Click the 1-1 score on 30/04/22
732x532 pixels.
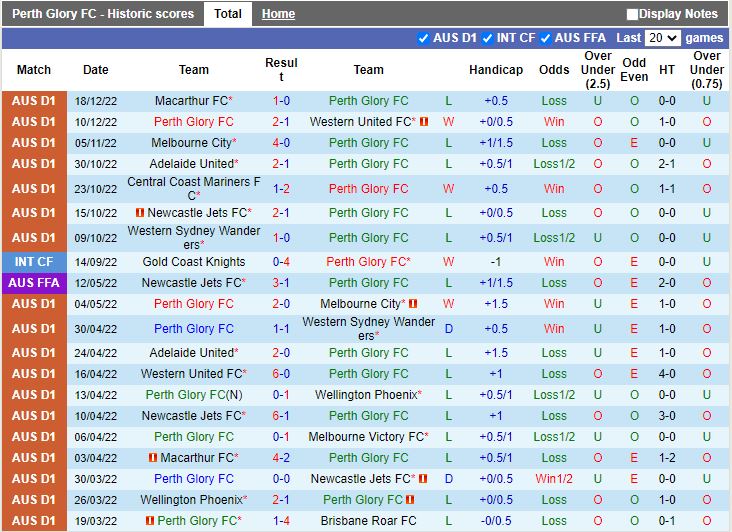pyautogui.click(x=281, y=329)
